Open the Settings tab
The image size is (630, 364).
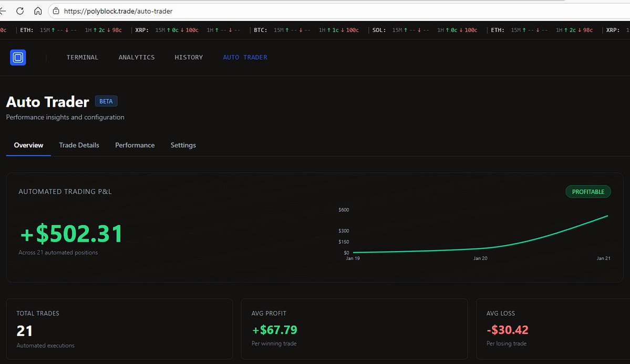pyautogui.click(x=183, y=145)
